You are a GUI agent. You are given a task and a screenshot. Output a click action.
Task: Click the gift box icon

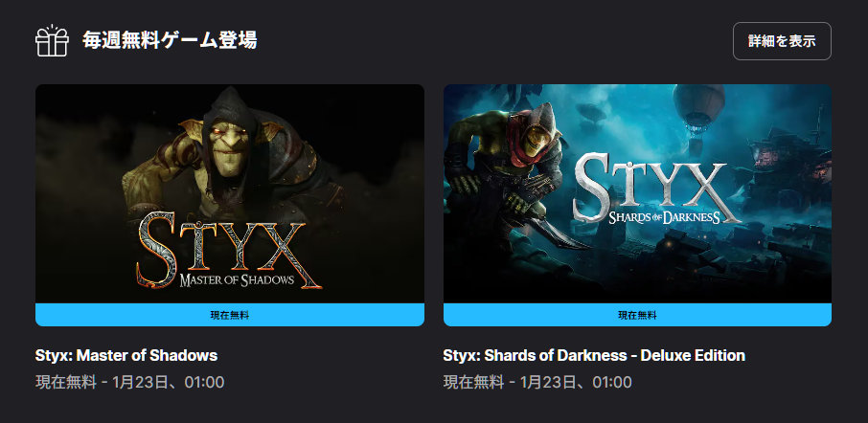(52, 40)
